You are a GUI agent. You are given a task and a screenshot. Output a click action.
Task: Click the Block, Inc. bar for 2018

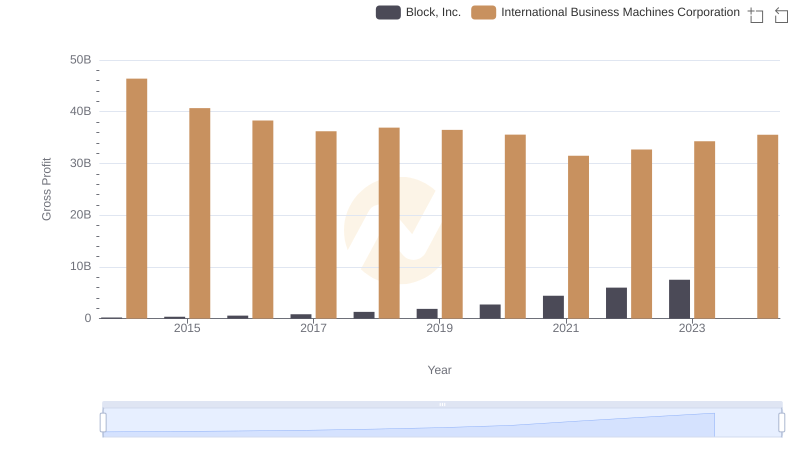tap(364, 315)
